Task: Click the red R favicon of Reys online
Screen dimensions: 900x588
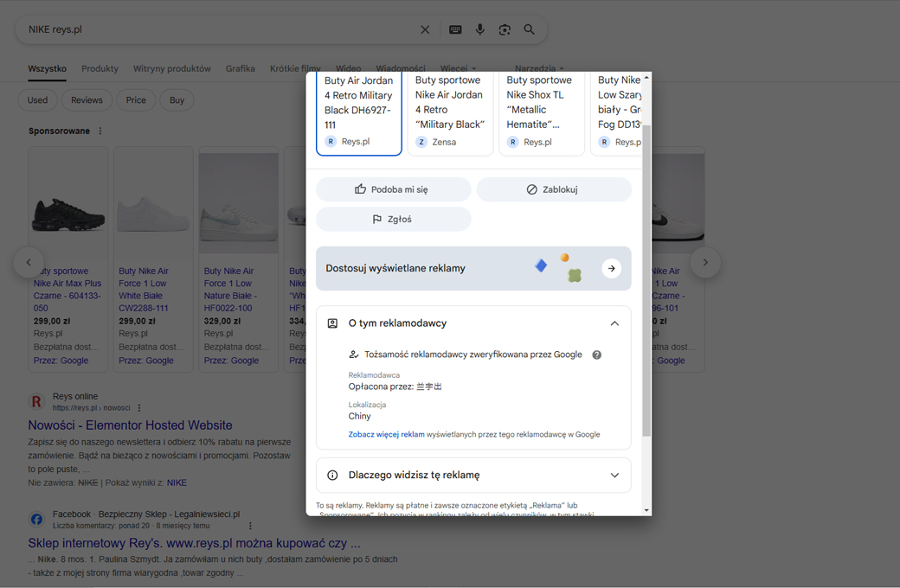Action: pos(36,401)
